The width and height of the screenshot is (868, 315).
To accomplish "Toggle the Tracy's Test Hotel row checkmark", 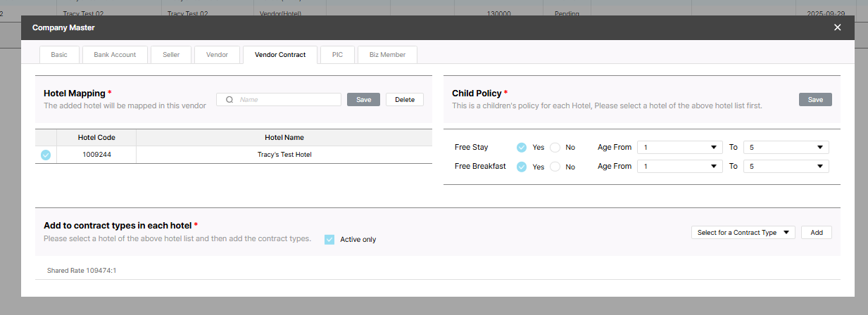I will (46, 155).
